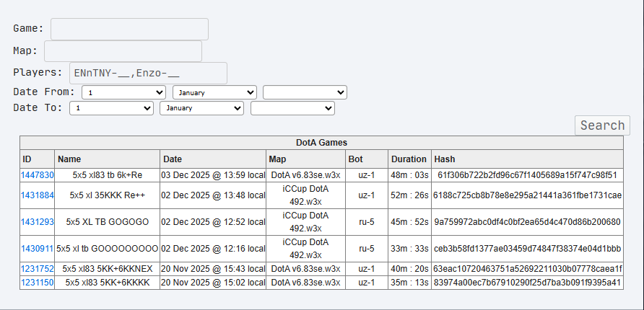Image resolution: width=644 pixels, height=310 pixels.
Task: Open game ID 1231150 link
Action: [x=38, y=283]
